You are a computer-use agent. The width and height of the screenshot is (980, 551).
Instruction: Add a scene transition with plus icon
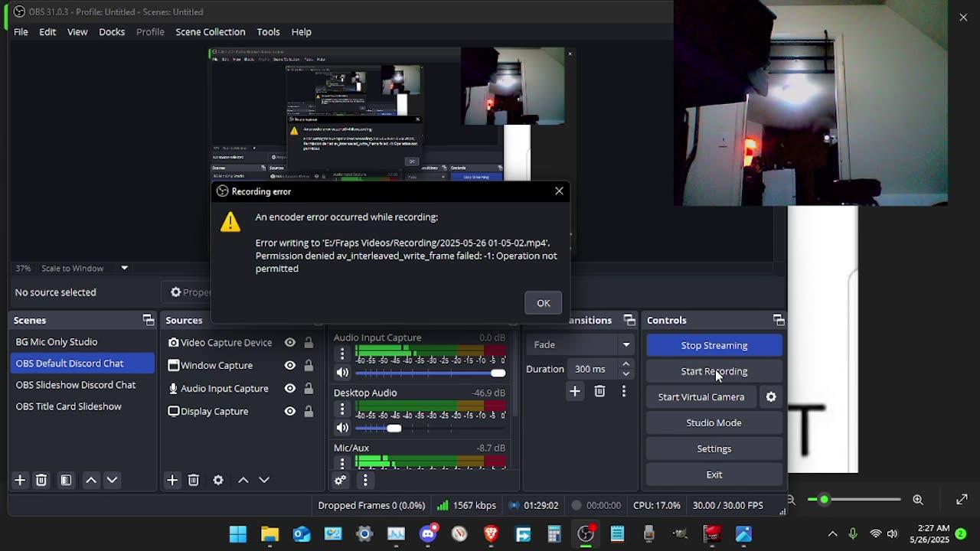575,391
